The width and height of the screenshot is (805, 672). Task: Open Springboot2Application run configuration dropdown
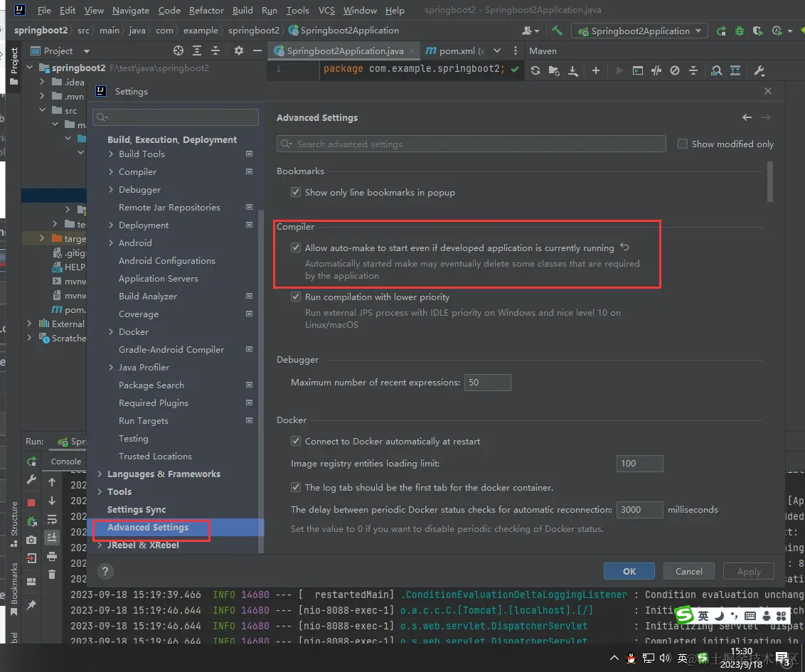pyautogui.click(x=640, y=31)
